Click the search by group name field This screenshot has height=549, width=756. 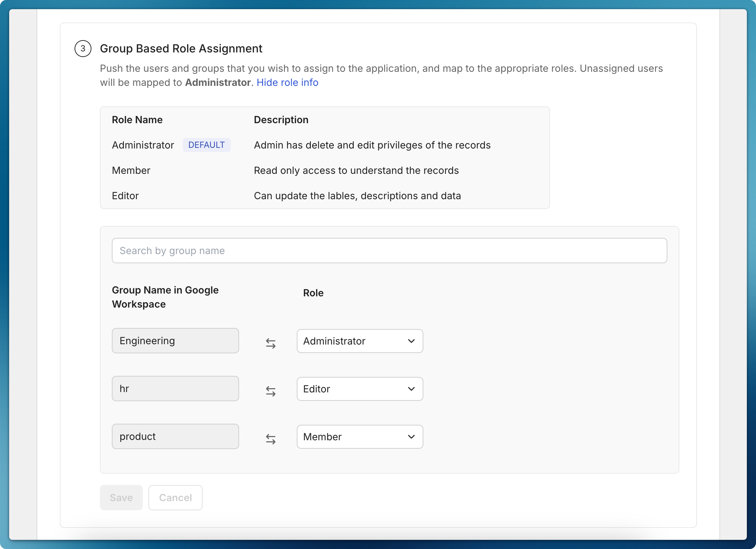coord(389,250)
